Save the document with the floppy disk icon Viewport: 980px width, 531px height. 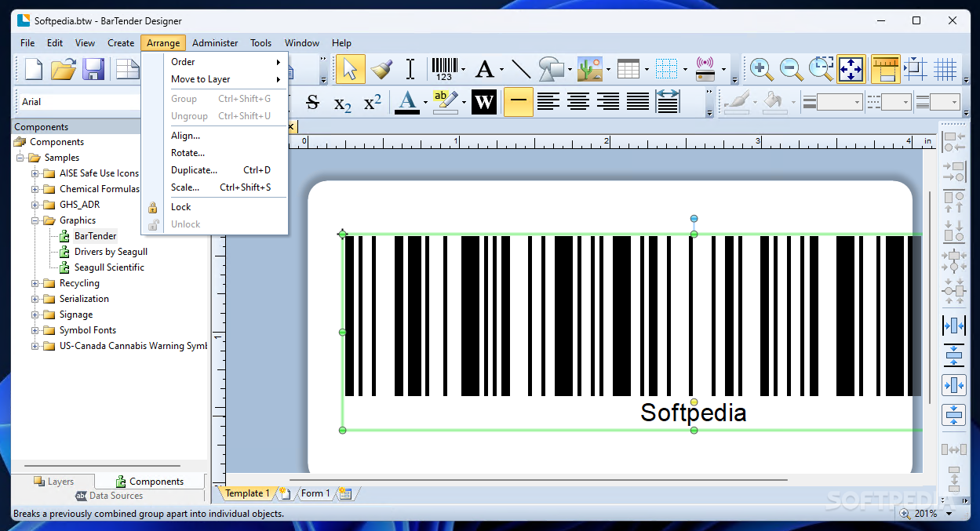point(94,69)
